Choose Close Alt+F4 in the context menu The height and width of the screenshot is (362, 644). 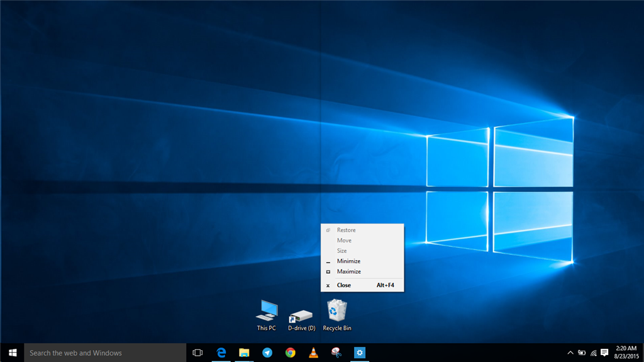(x=362, y=285)
